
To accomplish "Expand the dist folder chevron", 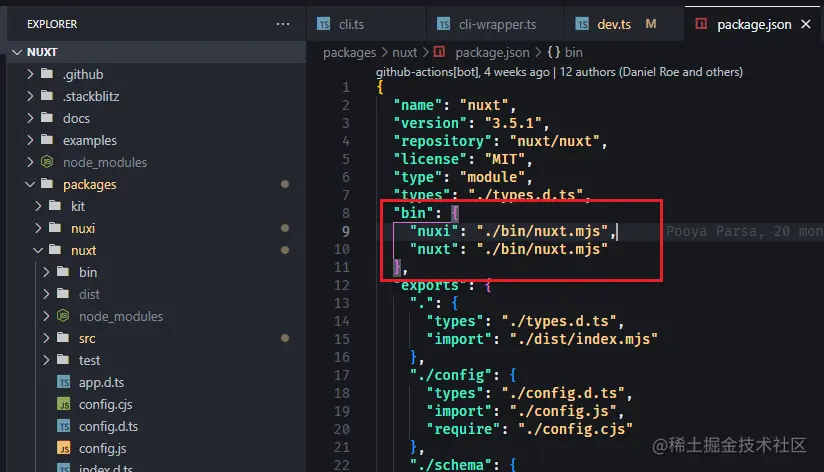I will [46, 294].
